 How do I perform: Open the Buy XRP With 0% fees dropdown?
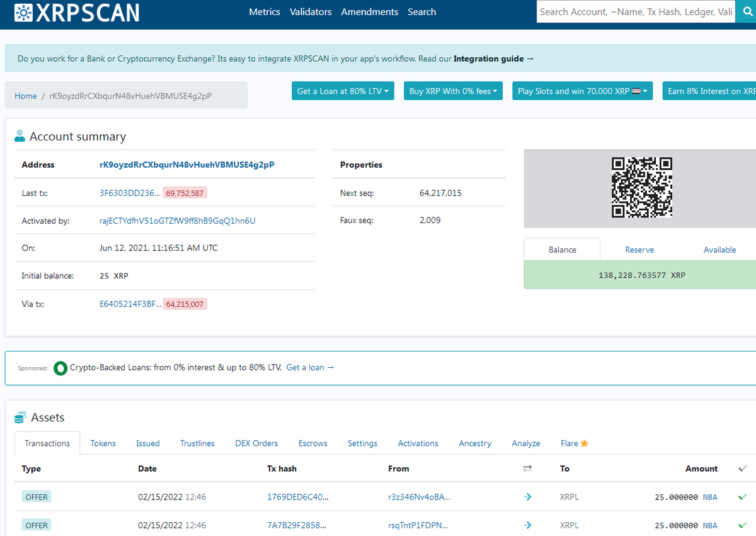click(x=454, y=91)
